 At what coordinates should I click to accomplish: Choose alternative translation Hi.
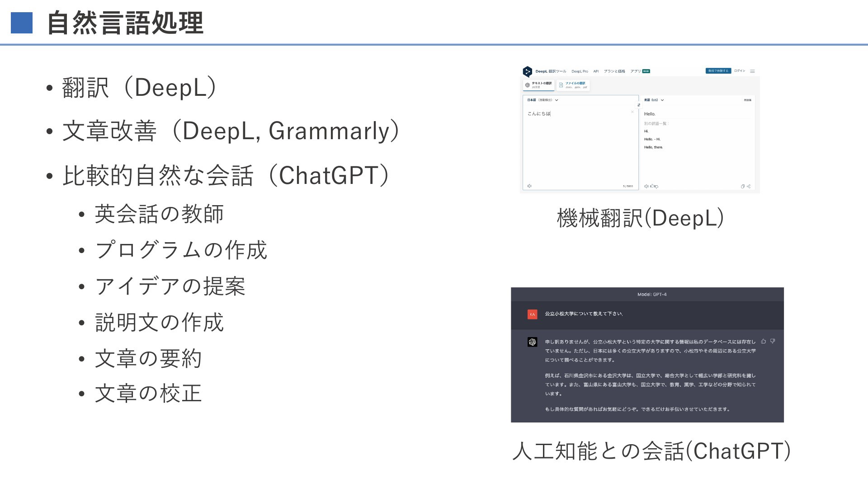tap(646, 131)
